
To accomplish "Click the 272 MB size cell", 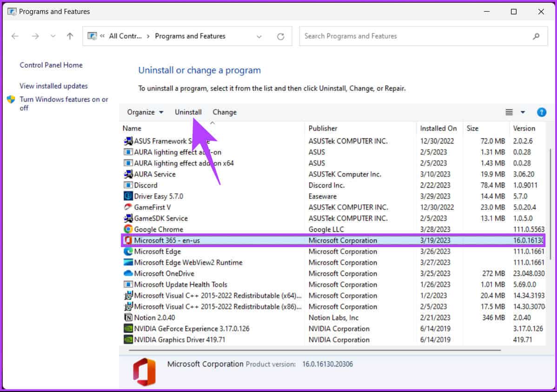I will coord(493,274).
